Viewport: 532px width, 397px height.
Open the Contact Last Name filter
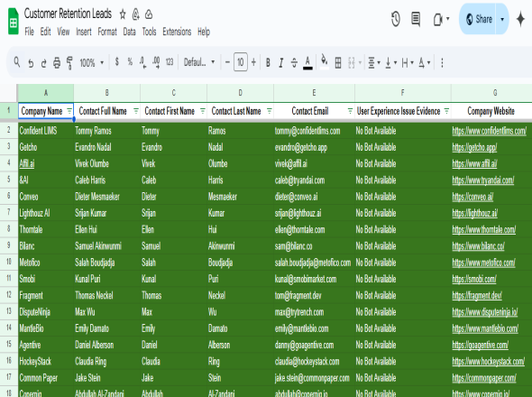269,111
